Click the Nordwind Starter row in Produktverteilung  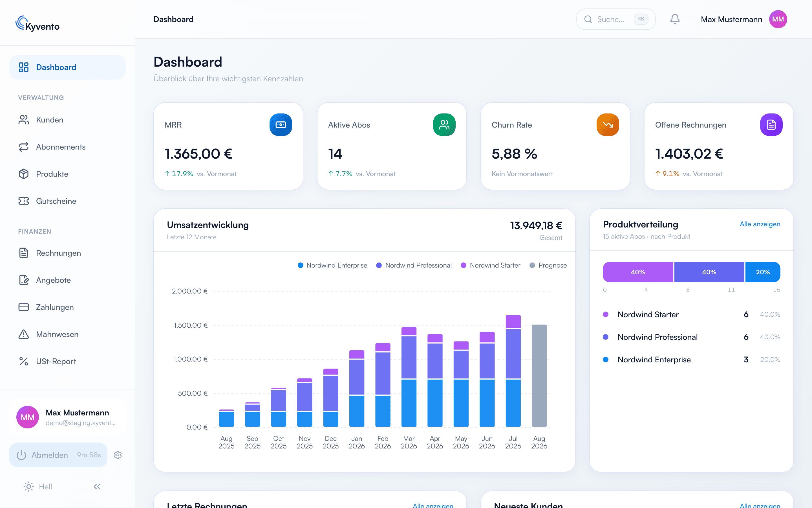click(x=691, y=314)
